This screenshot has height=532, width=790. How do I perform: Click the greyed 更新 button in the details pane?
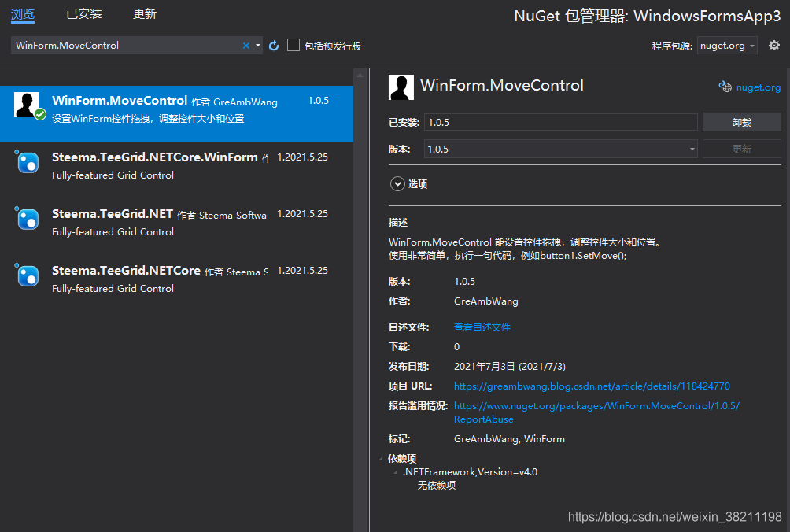pyautogui.click(x=742, y=149)
